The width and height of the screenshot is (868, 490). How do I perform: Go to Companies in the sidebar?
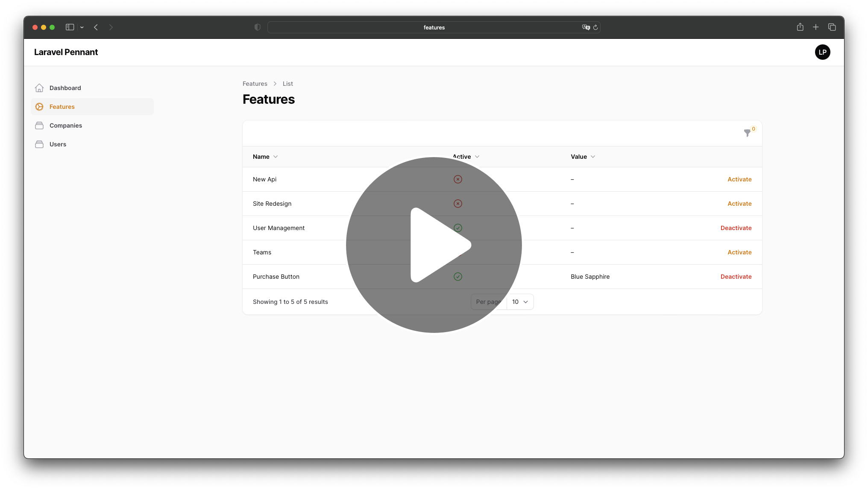65,125
